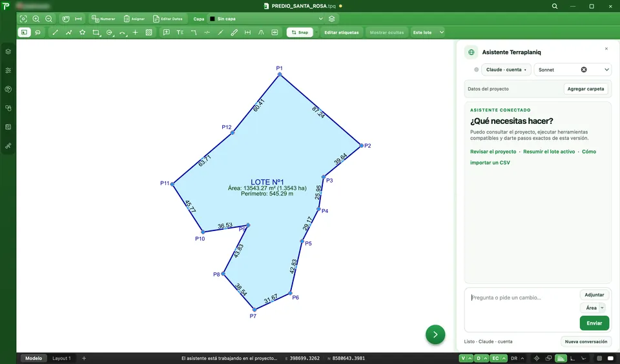The image size is (620, 364).
Task: Open the sliders settings panel in sidebar
Action: click(x=8, y=70)
